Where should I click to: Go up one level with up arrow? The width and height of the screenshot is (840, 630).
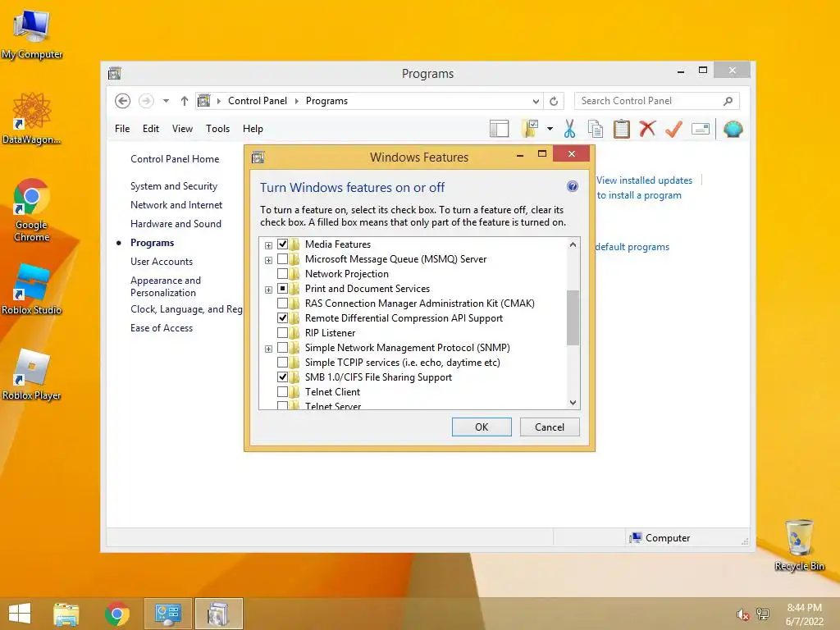pos(185,101)
